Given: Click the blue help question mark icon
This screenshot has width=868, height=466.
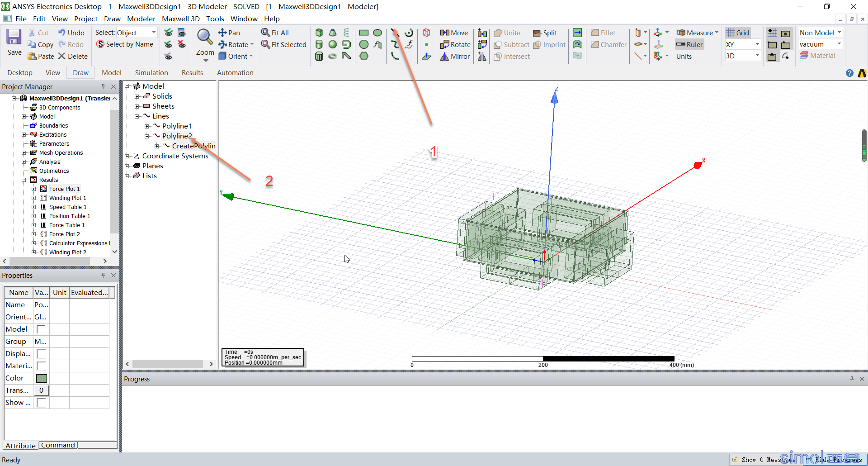Looking at the screenshot, I should click(x=849, y=73).
